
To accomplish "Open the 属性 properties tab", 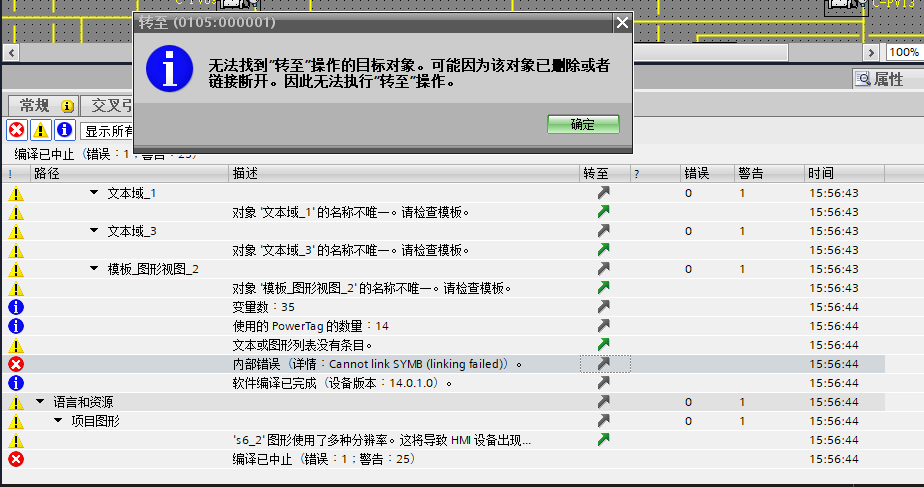I will coord(879,79).
